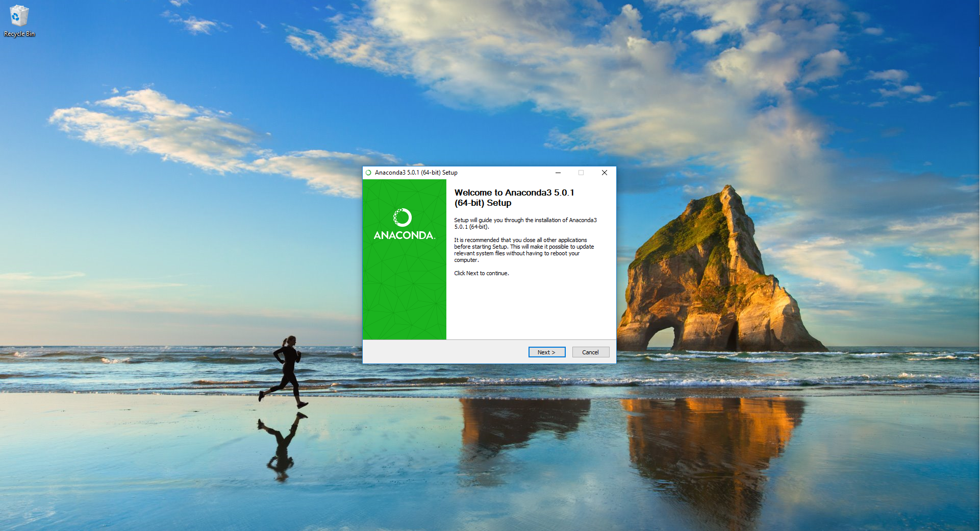Click the Anaconda icon in the title bar
The image size is (980, 531).
368,173
